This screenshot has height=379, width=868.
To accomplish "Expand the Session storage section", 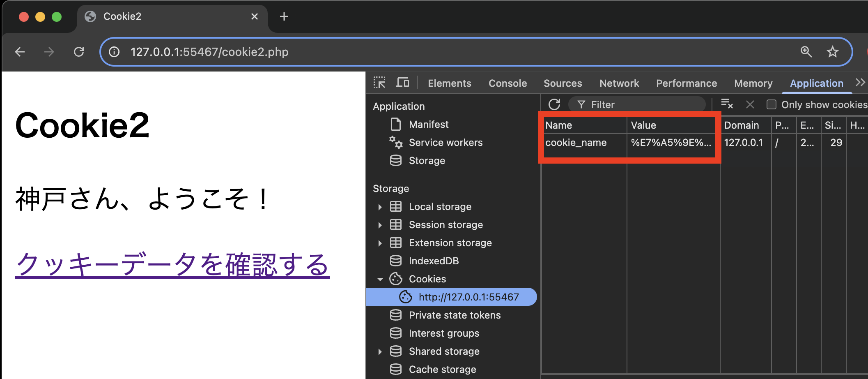I will 380,224.
